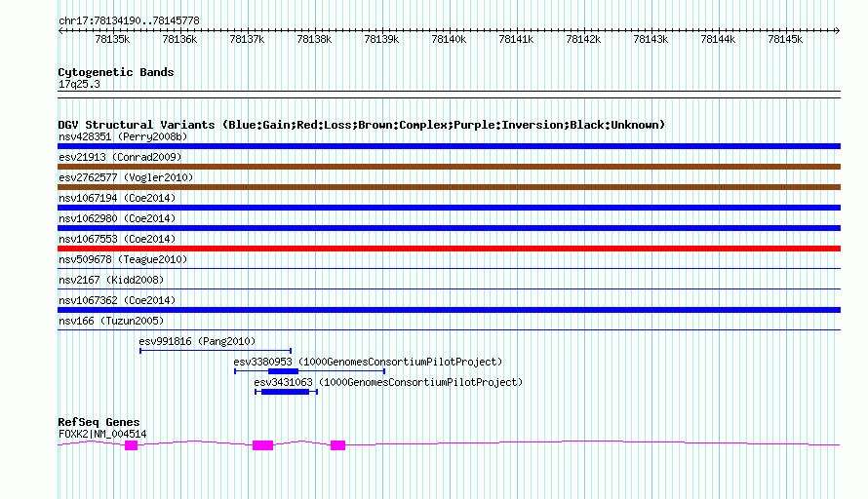Open variant label nsv2167 (Kidd2008)
Viewport: 868px width, 499px height.
coord(111,280)
